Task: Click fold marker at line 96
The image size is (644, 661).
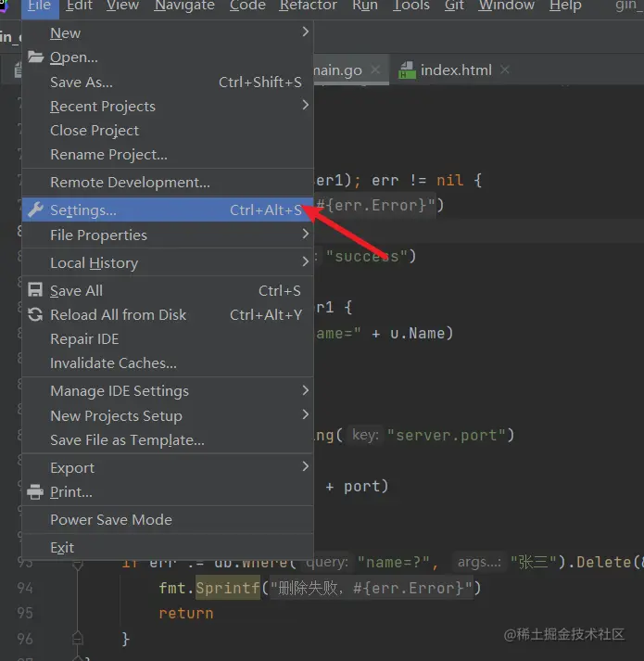Action: (x=78, y=638)
